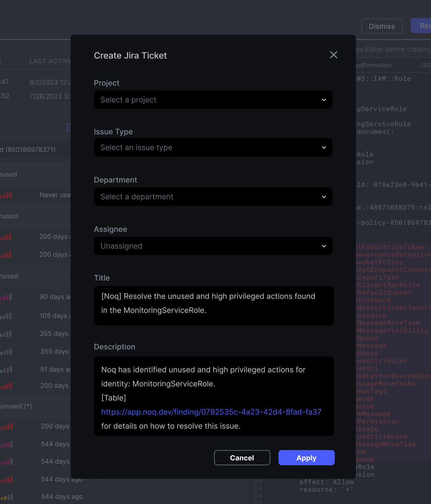Switch to the CloudFormation tab

(373, 65)
